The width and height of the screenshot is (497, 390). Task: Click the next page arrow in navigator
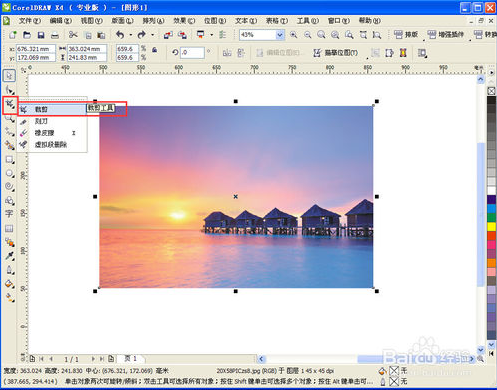pos(93,359)
